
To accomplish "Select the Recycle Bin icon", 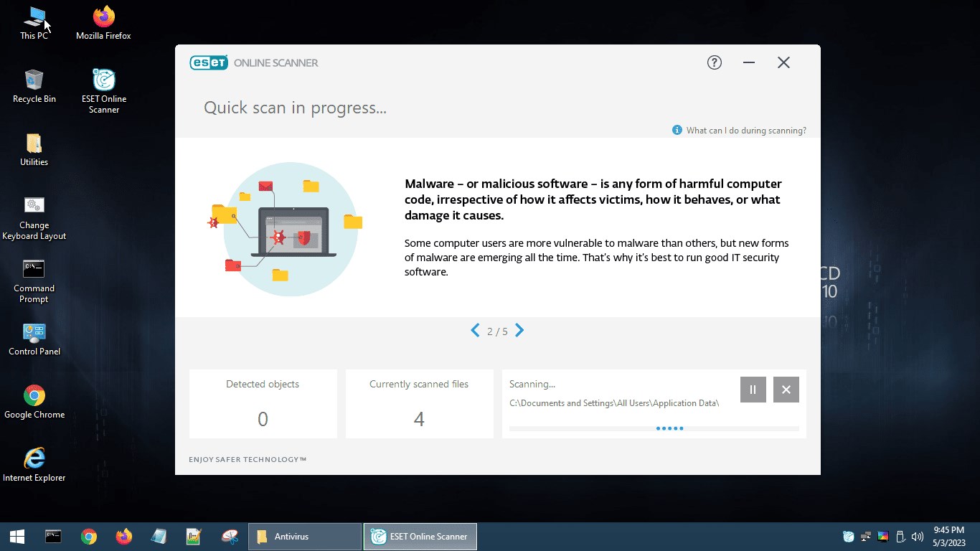I will coord(34,86).
